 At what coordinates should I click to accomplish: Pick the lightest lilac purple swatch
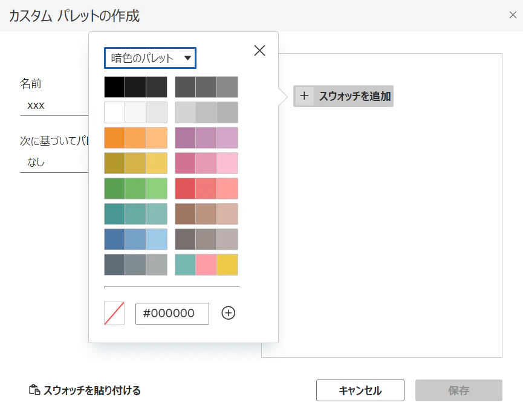pos(227,138)
